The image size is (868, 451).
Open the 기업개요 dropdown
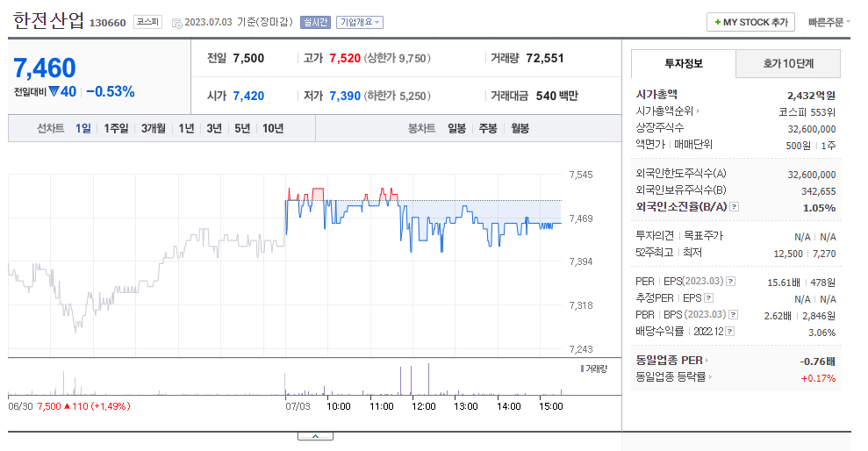pyautogui.click(x=360, y=22)
